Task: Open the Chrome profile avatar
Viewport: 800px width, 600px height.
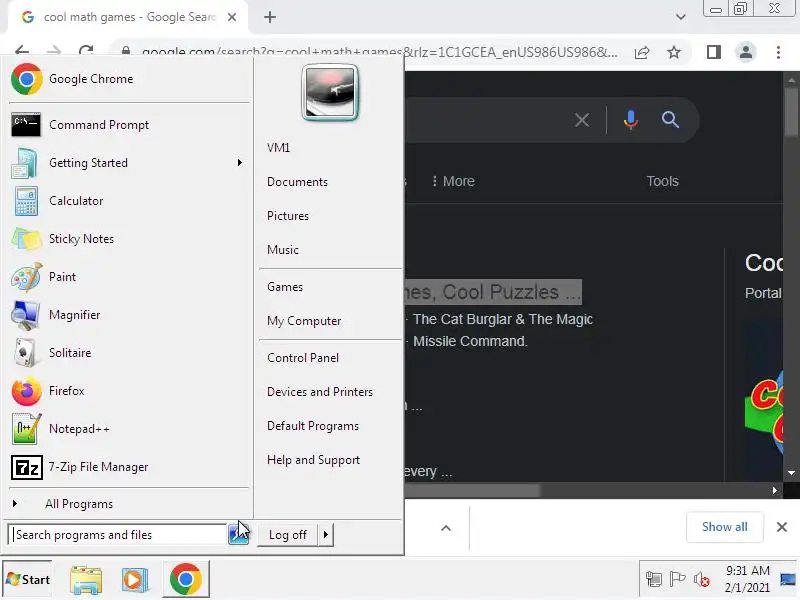Action: [745, 52]
